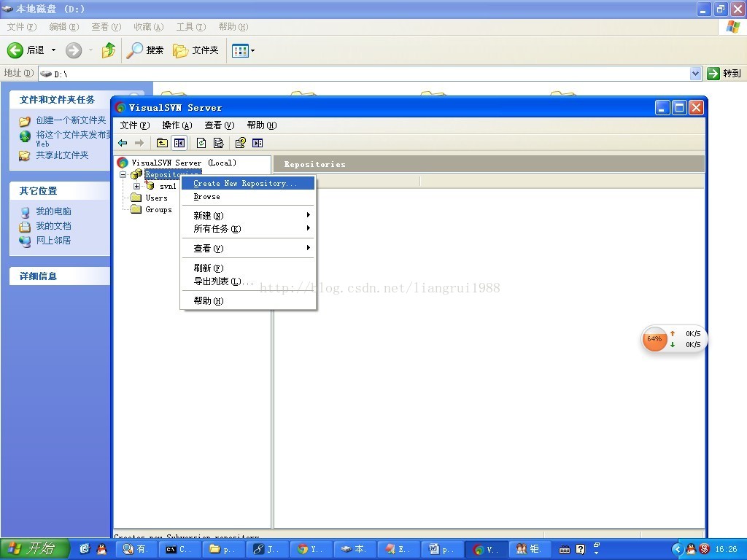Open the Explorer Views icon dropdown
This screenshot has width=747, height=560.
pyautogui.click(x=243, y=50)
